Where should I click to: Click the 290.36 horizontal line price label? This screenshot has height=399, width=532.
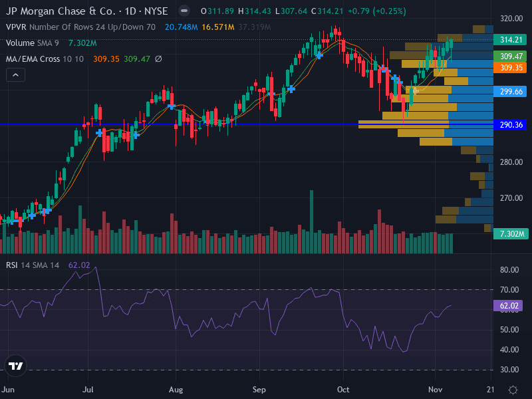click(x=510, y=124)
